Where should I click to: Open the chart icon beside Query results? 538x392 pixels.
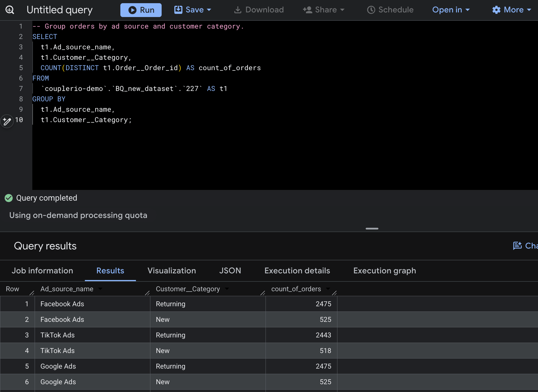click(518, 246)
